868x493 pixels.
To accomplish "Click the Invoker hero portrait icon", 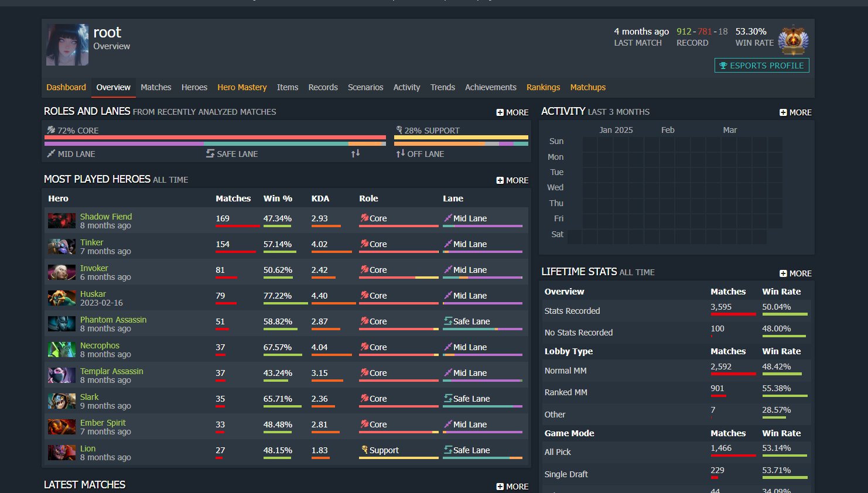I will point(61,273).
